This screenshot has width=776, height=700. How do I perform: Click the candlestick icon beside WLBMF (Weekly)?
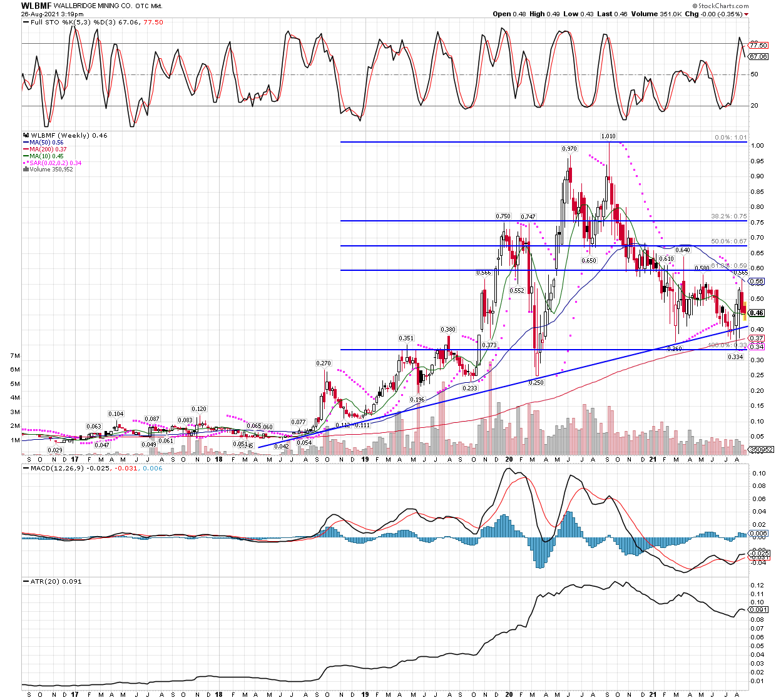26,135
